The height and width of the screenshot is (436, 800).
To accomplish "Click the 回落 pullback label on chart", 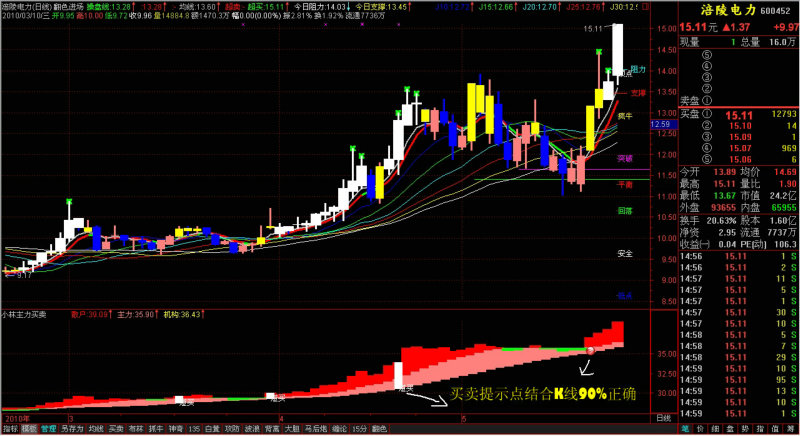I will click(625, 211).
